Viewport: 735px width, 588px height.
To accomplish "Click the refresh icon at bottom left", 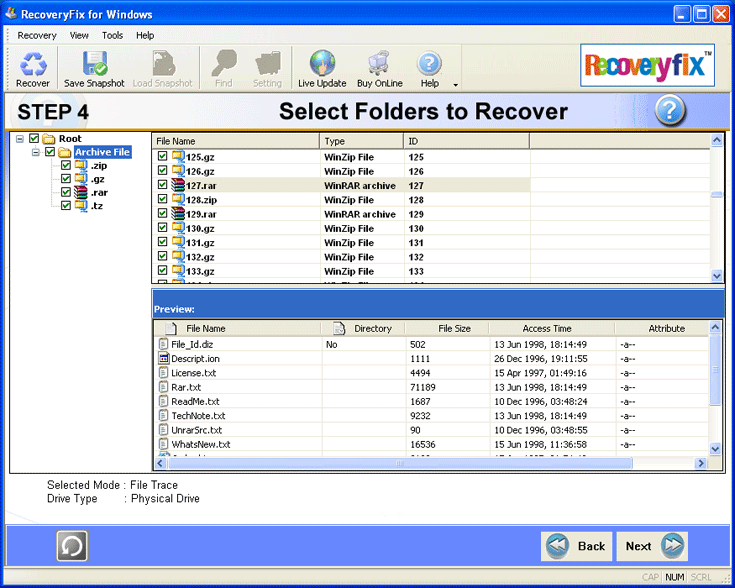I will [72, 545].
